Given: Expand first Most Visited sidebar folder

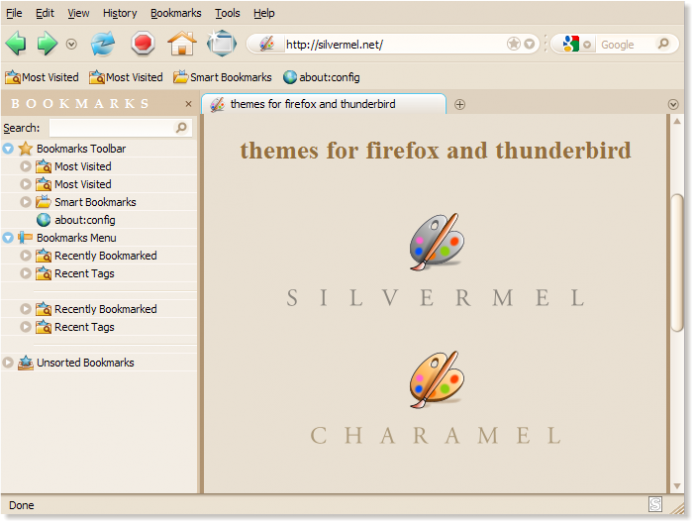Looking at the screenshot, I should [26, 166].
